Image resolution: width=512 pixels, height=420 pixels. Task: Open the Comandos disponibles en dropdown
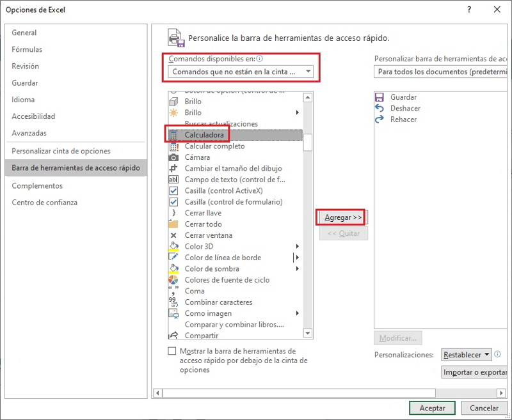coord(241,72)
